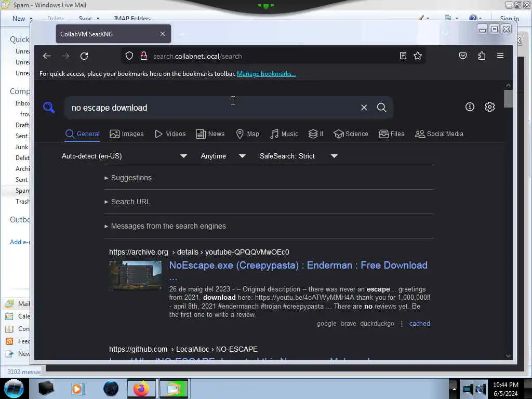Screen dimensions: 532x399
Task: Clear the search query with X
Action: [x=364, y=108]
